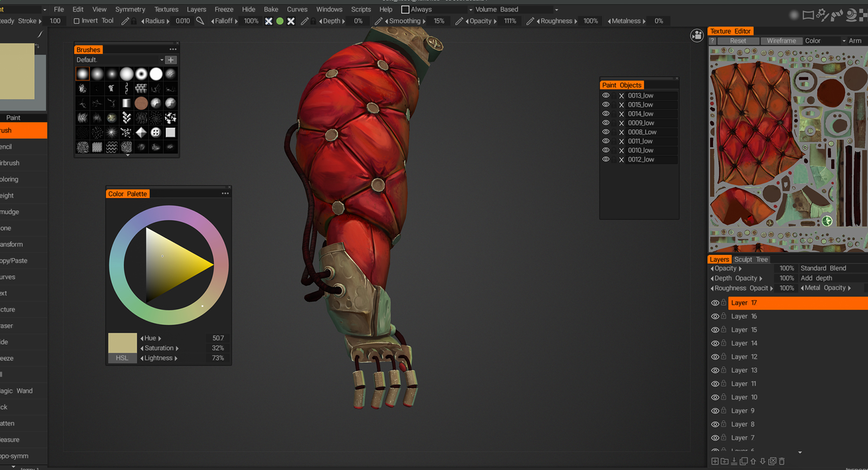The height and width of the screenshot is (470, 868).
Task: Open the brush settings gear-and-brush icon
Action: (822, 15)
